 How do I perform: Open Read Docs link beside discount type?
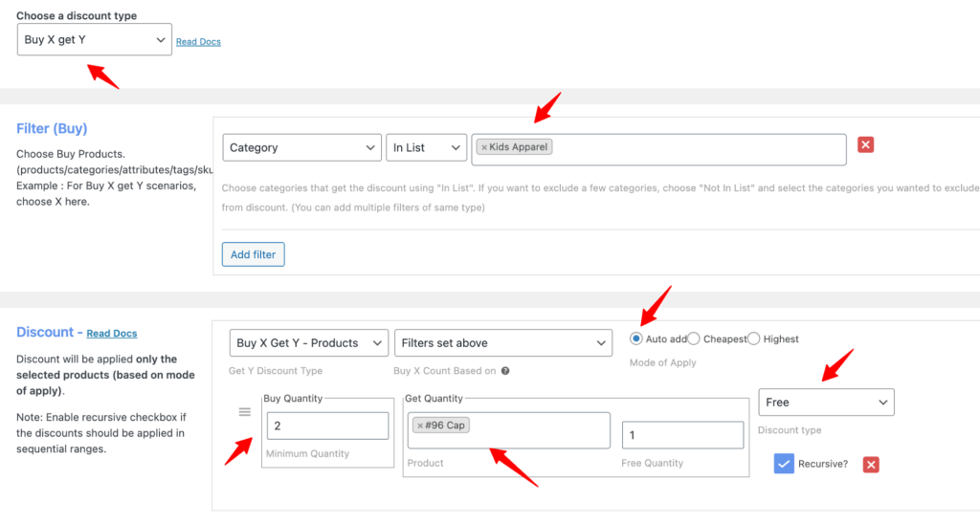pyautogui.click(x=198, y=42)
